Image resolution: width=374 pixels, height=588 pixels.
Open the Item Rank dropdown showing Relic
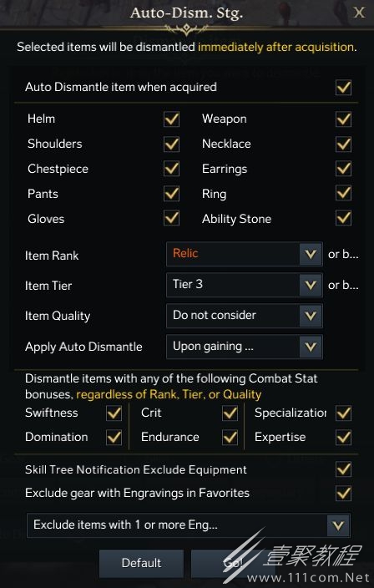click(x=245, y=254)
